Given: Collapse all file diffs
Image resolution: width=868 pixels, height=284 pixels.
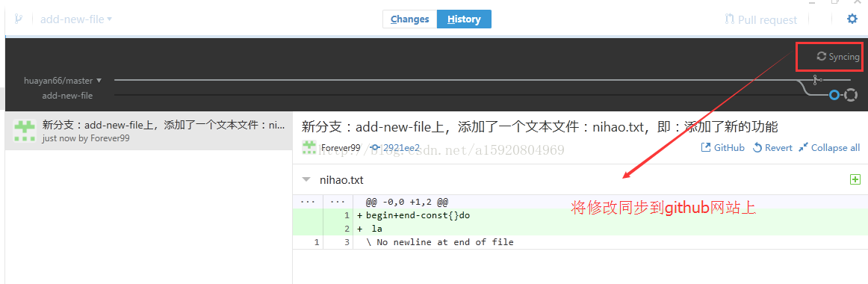Looking at the screenshot, I should [x=829, y=148].
